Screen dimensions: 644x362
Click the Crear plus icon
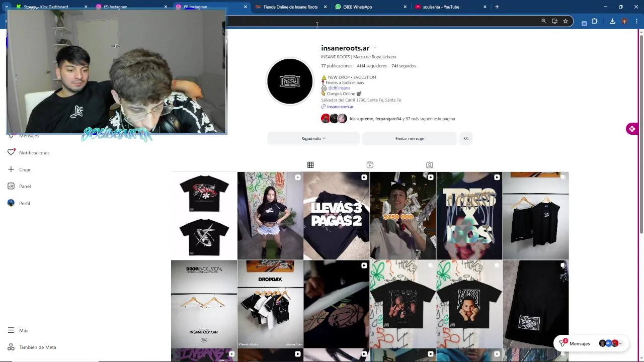coord(11,169)
